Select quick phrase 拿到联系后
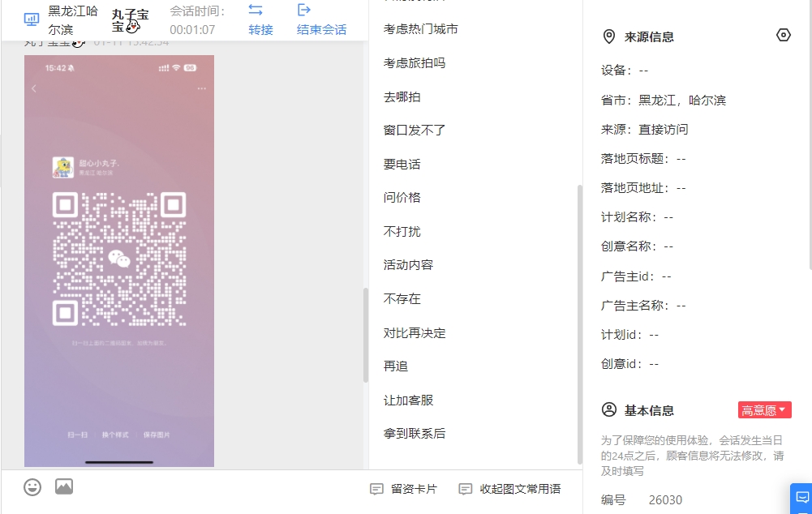The image size is (812, 514). 415,434
